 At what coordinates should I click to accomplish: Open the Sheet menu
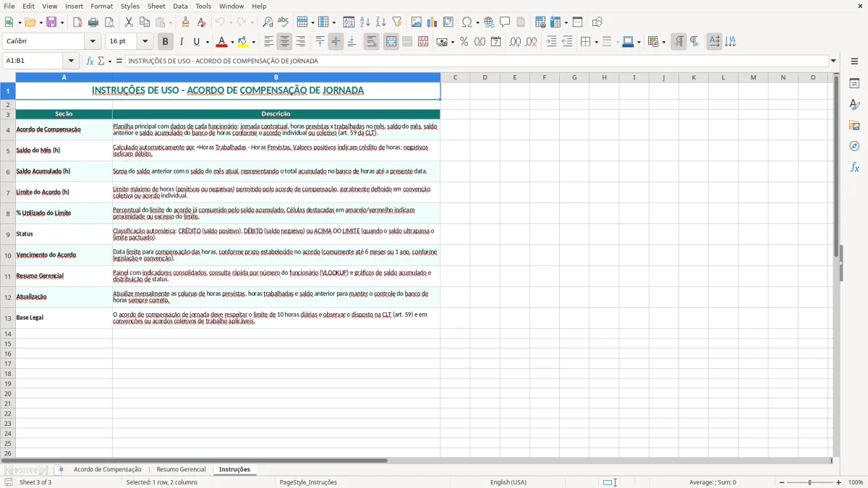click(156, 6)
